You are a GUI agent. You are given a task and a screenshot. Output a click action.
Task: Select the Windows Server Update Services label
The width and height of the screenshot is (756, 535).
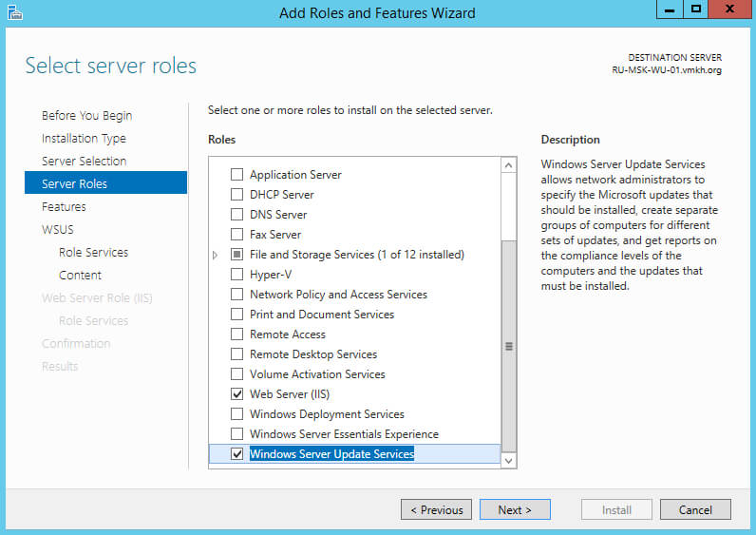[x=331, y=454]
